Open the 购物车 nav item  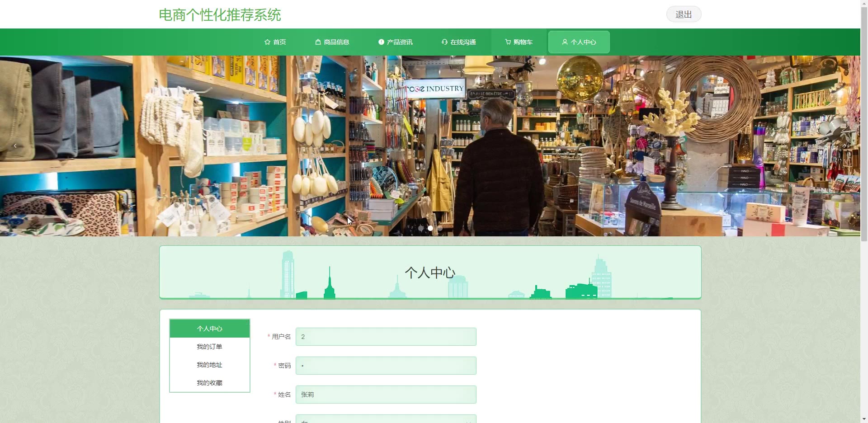[519, 42]
